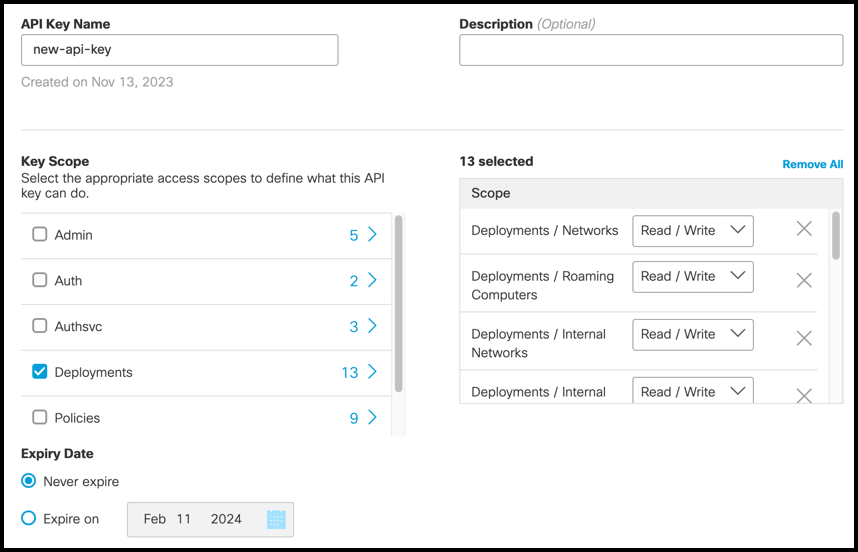
Task: Click the Remove All link
Action: pyautogui.click(x=813, y=164)
